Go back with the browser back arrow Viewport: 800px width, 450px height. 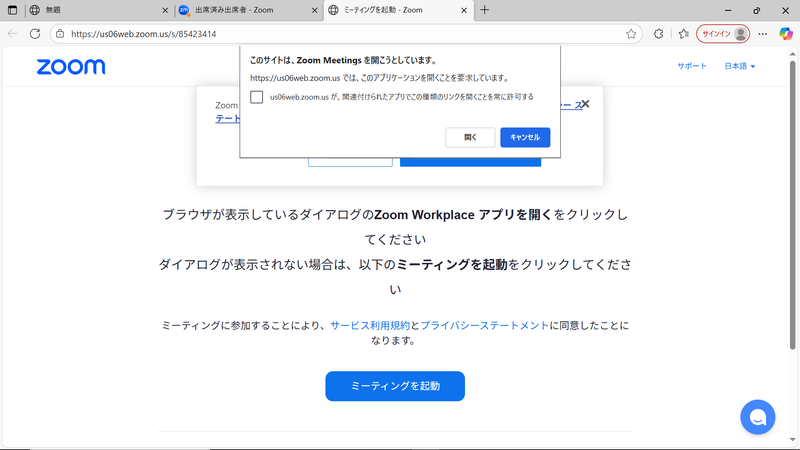coord(12,34)
